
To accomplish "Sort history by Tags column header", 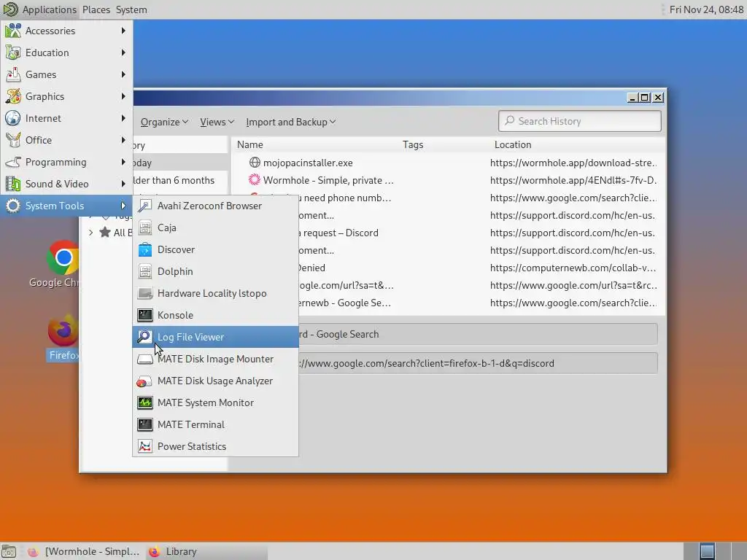I will (444, 145).
